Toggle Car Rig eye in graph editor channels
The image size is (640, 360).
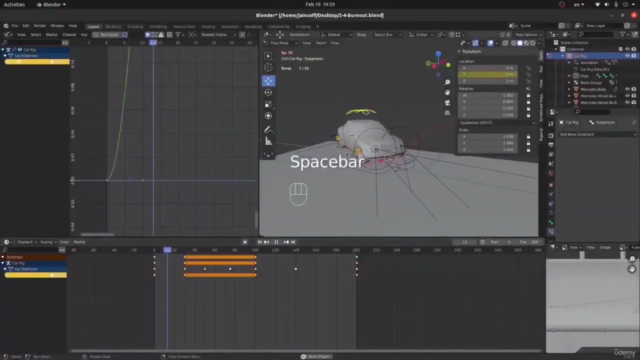pyautogui.click(x=19, y=49)
